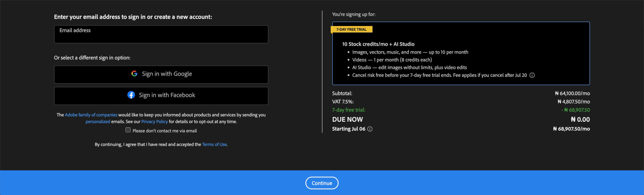Viewport: 644px width, 195px height.
Task: Click the AI Studio edit images bullet
Action: coord(410,67)
